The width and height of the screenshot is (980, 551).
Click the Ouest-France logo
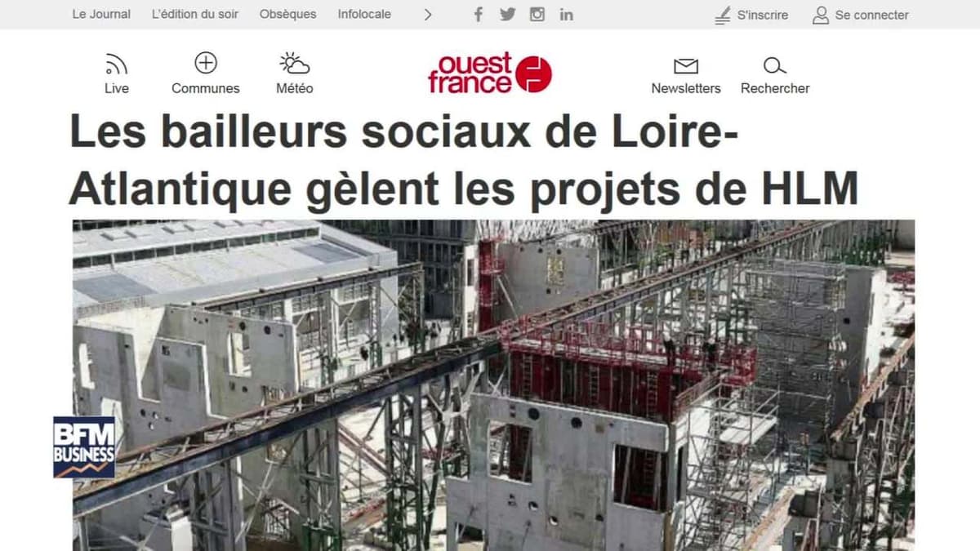pyautogui.click(x=490, y=73)
